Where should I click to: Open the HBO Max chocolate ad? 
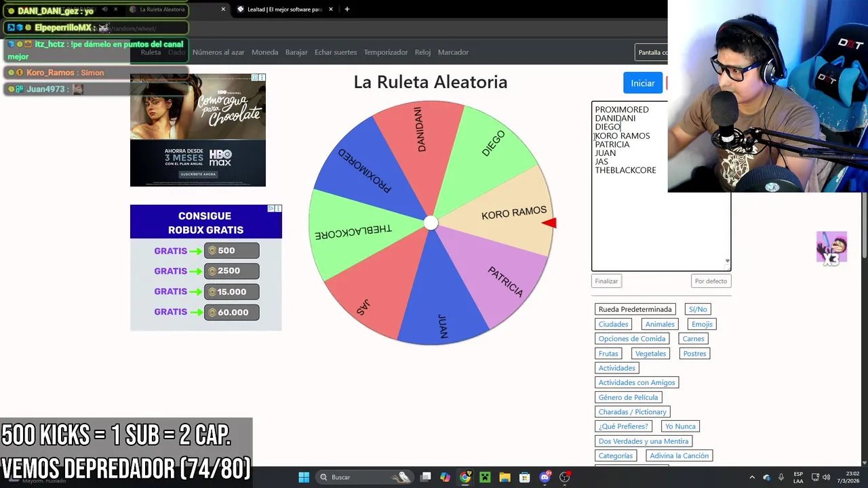click(x=198, y=130)
